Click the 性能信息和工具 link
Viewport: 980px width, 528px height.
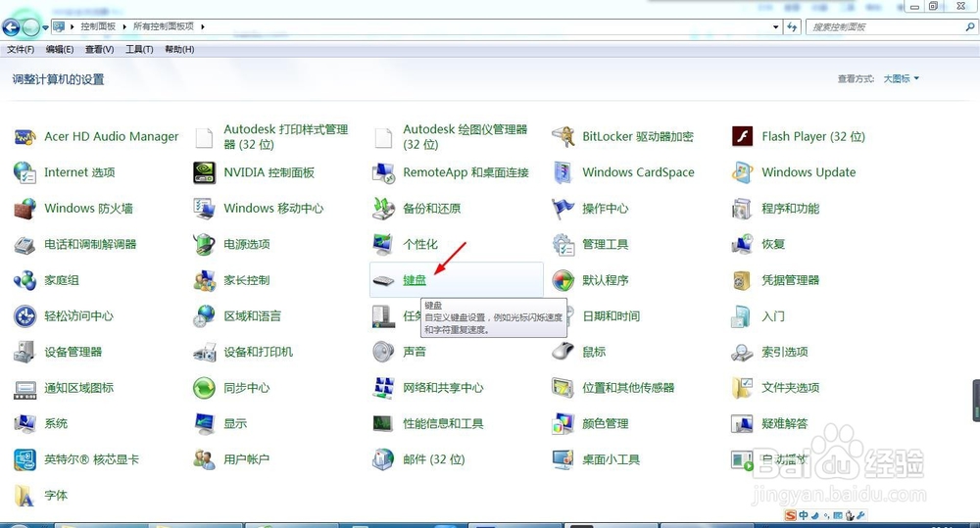pyautogui.click(x=443, y=423)
